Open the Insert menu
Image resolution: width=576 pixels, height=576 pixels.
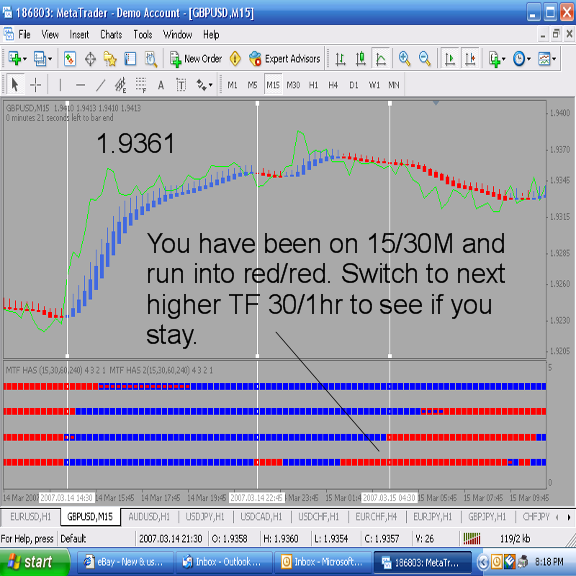click(79, 35)
